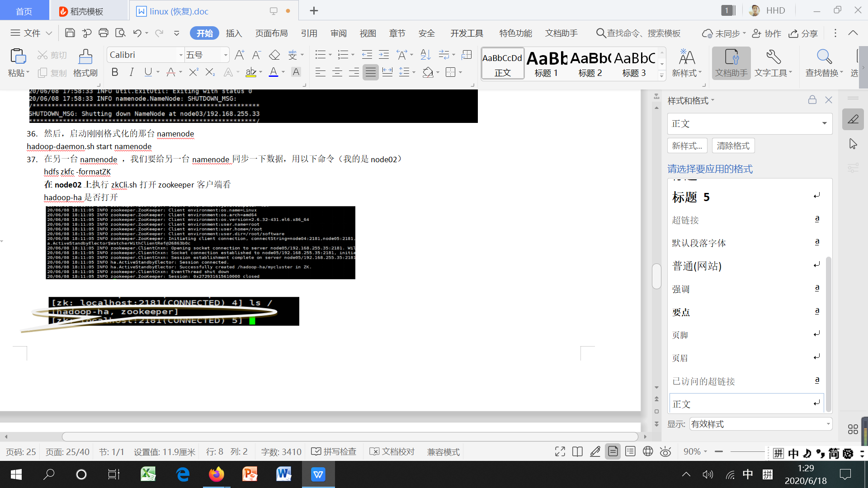Toggle Italic formatting
The width and height of the screenshot is (868, 488).
click(132, 72)
